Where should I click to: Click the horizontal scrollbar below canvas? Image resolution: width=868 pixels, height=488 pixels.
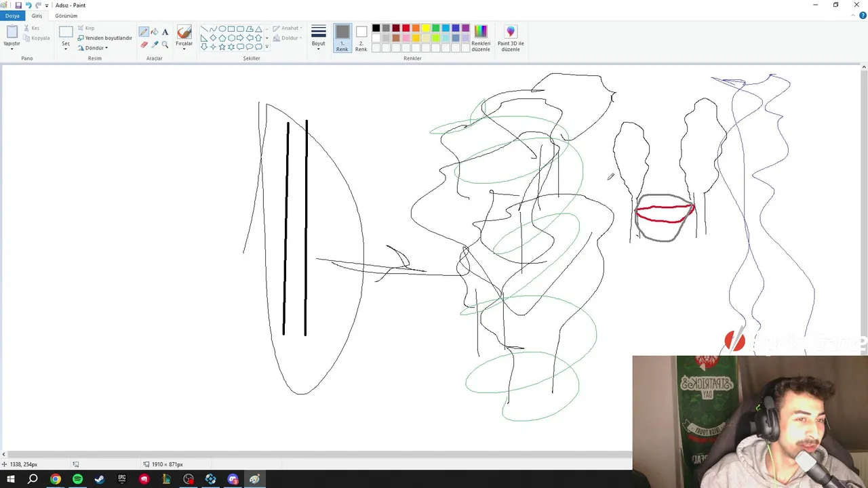[x=319, y=454]
